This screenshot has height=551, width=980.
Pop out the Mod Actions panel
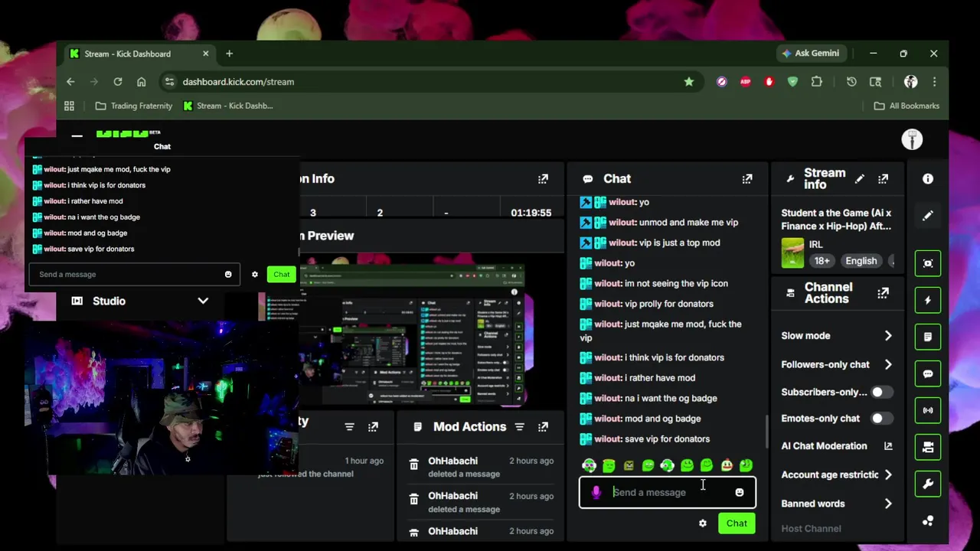(543, 427)
